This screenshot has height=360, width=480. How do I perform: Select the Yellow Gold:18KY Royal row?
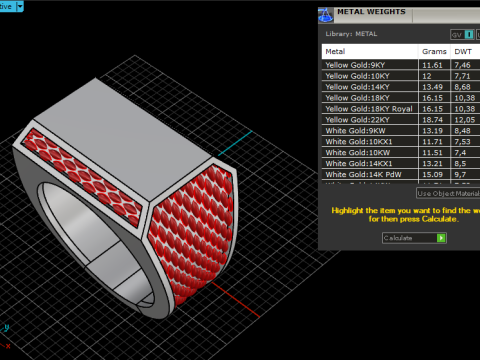coord(401,109)
